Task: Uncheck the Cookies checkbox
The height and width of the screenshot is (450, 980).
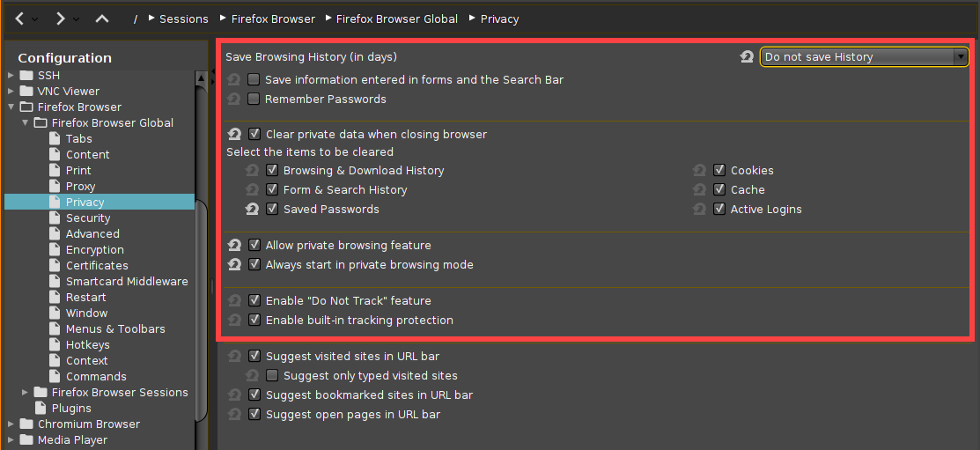Action: pyautogui.click(x=719, y=171)
